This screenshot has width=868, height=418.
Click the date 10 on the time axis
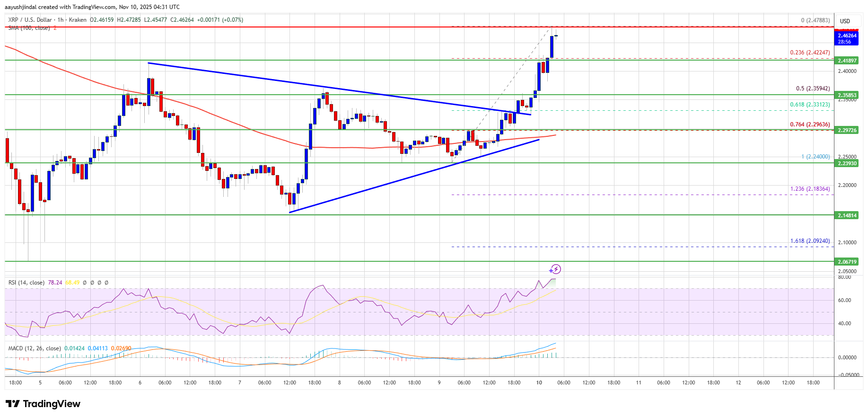[x=539, y=382]
